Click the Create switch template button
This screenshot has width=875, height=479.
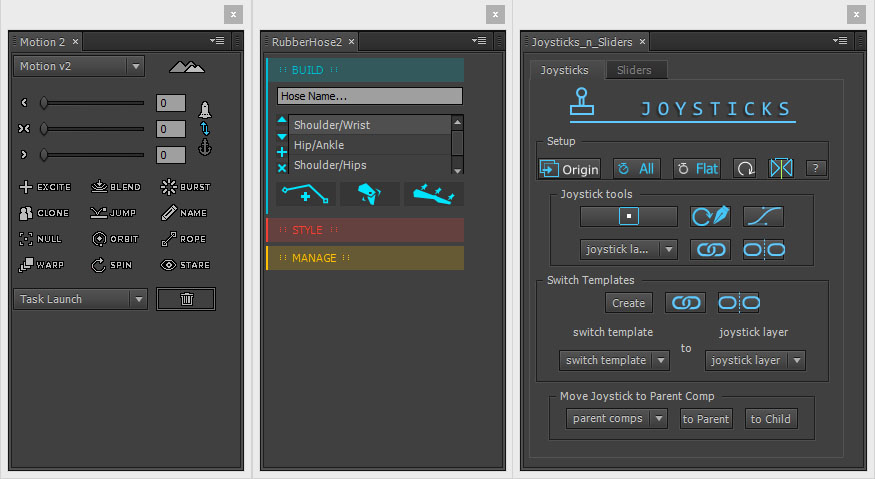coord(628,302)
